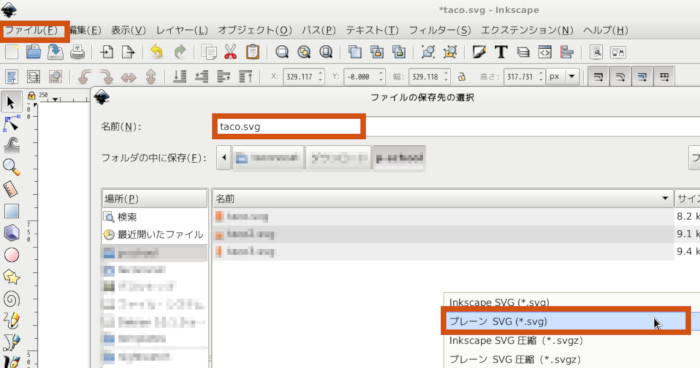The width and height of the screenshot is (700, 368).
Task: Open the 表示(V) menu
Action: (129, 30)
